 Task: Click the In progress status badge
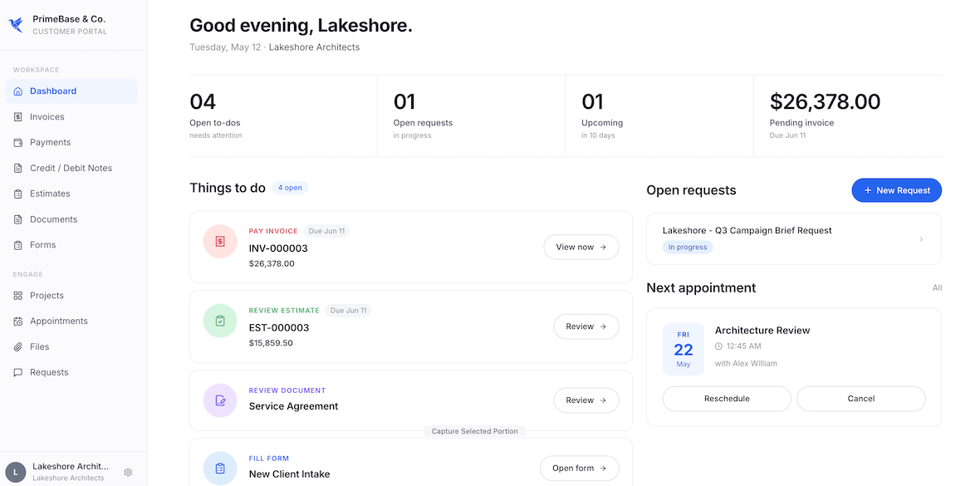pos(688,247)
